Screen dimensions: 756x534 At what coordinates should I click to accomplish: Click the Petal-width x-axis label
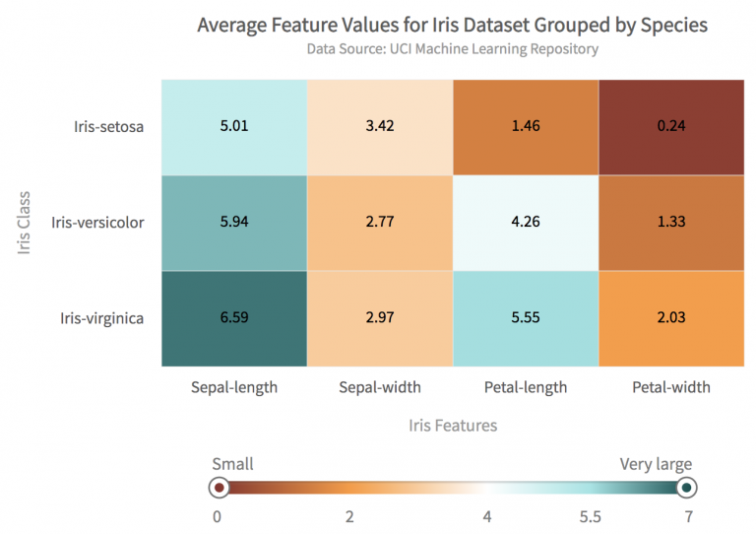[671, 387]
